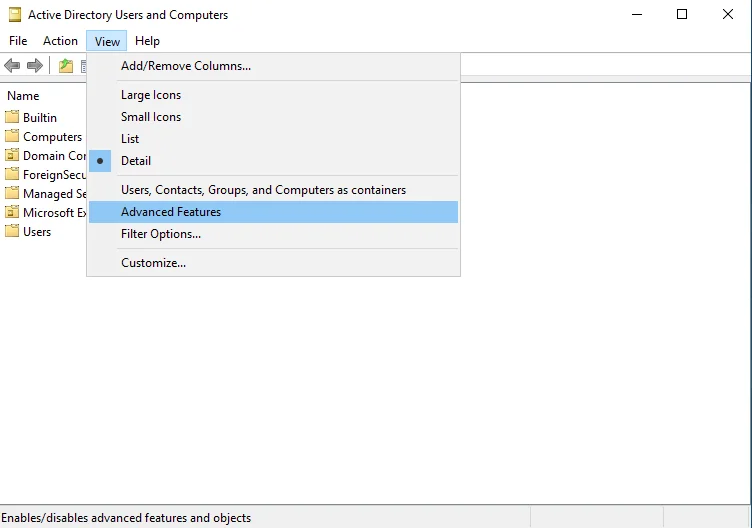Select the Microsoft Exchange row text

[x=55, y=212]
